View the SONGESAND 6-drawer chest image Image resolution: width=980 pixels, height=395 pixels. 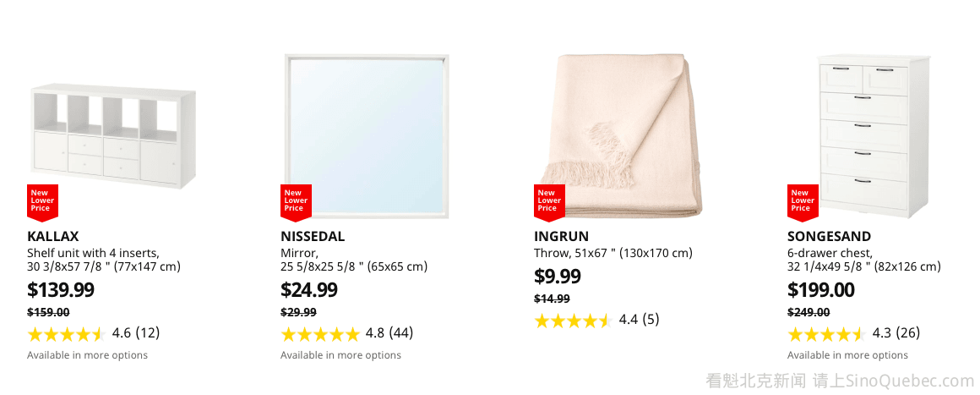873,135
